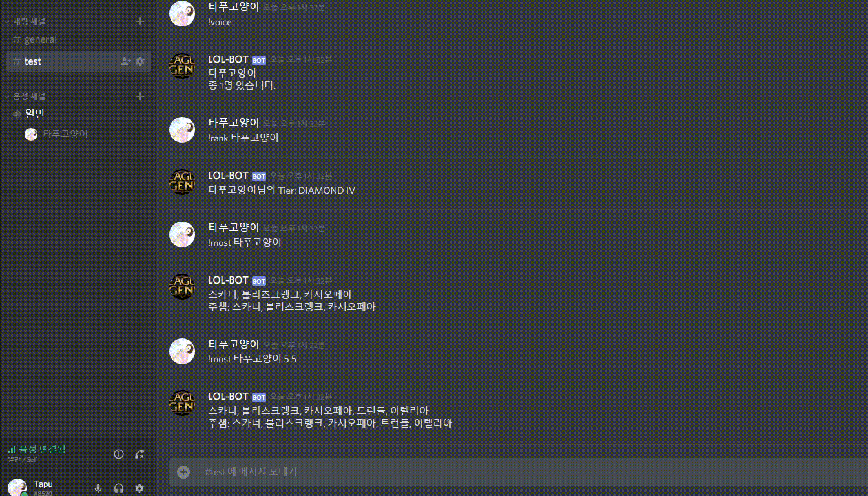Screen dimensions: 868x496
Task: Open LOL-BOT avatar on the last message
Action: pos(182,402)
